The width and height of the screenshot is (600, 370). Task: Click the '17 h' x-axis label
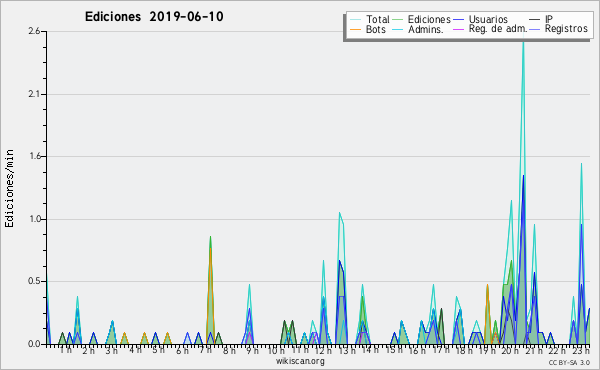pyautogui.click(x=441, y=350)
